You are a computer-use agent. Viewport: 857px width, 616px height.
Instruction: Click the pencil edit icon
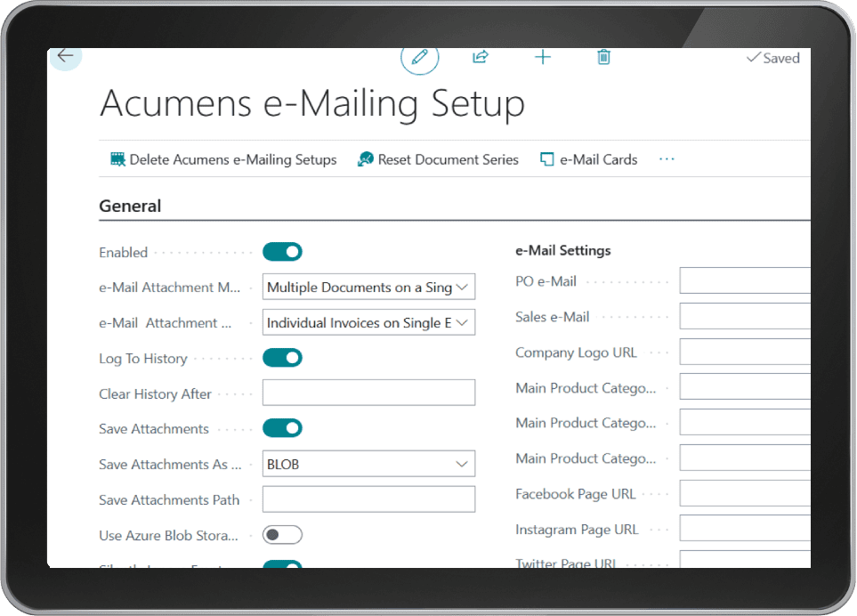point(420,57)
